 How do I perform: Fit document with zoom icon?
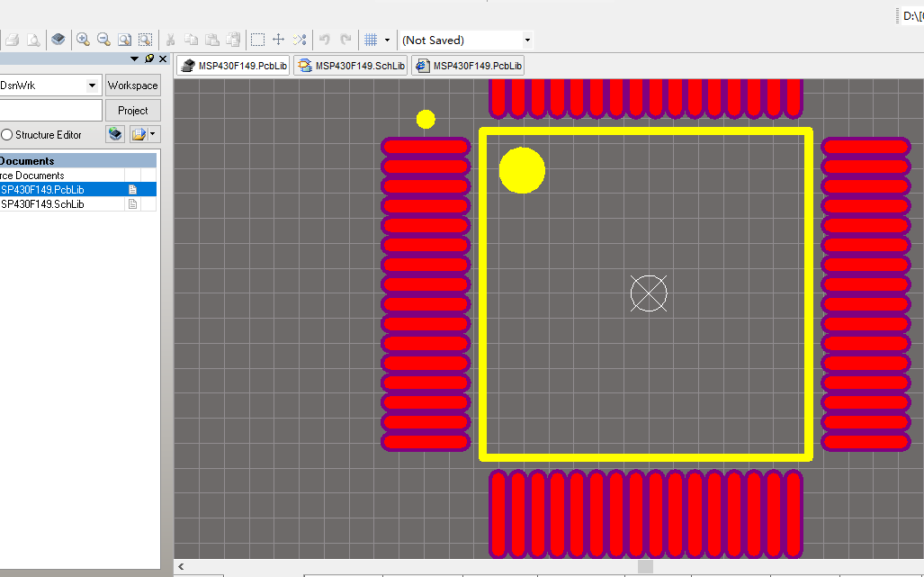[x=124, y=40]
